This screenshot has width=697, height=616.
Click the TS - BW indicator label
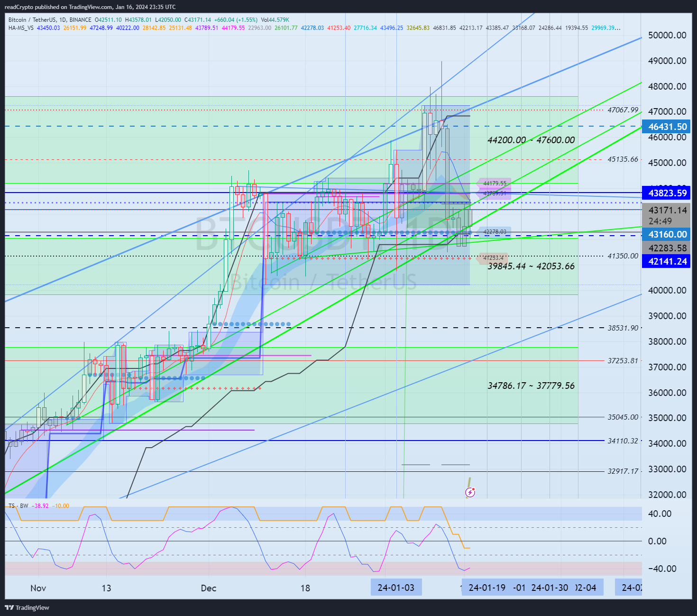(x=18, y=506)
